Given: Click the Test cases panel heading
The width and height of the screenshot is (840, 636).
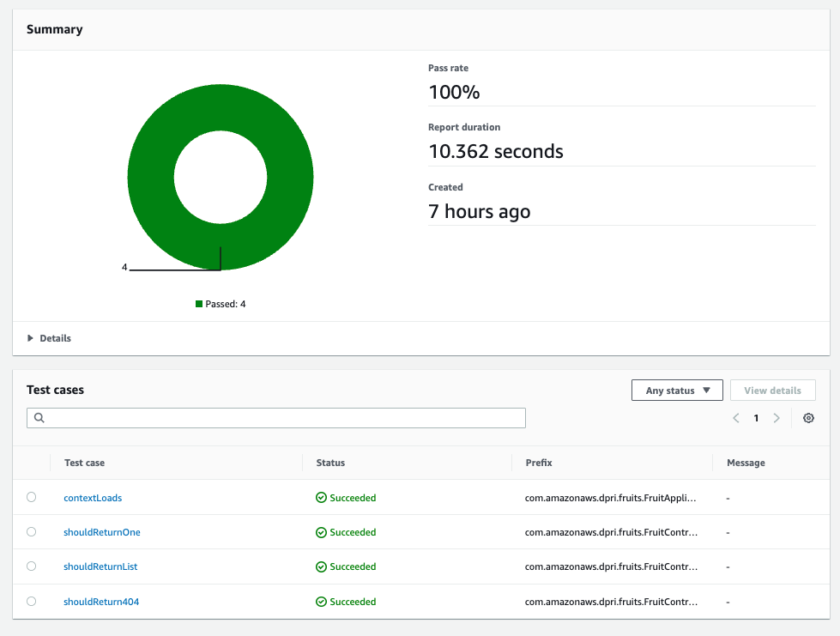Looking at the screenshot, I should pyautogui.click(x=55, y=390).
